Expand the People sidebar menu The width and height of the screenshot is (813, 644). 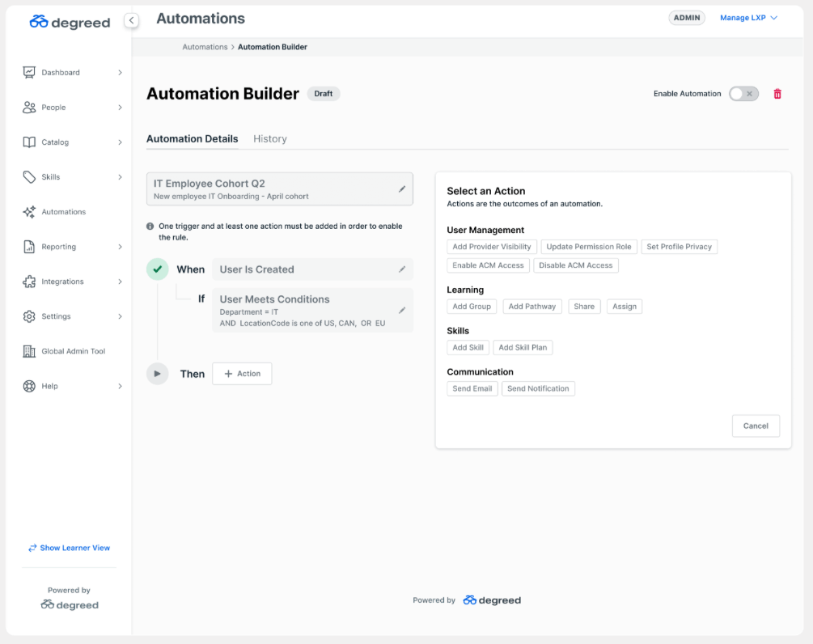pos(120,108)
